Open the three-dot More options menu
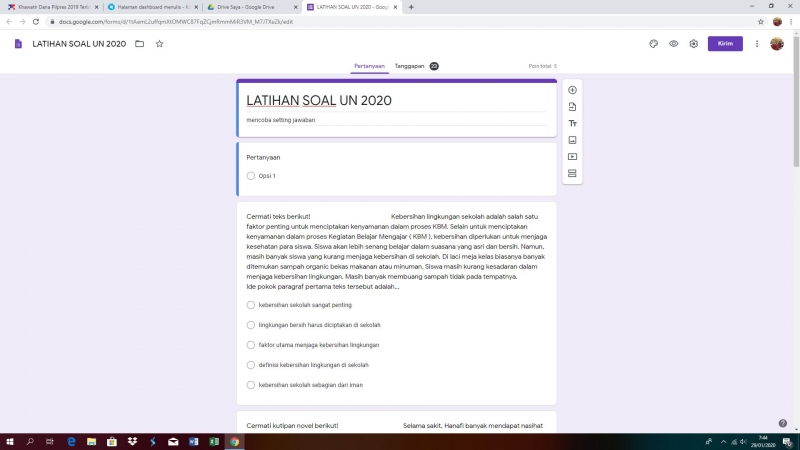 coord(757,44)
